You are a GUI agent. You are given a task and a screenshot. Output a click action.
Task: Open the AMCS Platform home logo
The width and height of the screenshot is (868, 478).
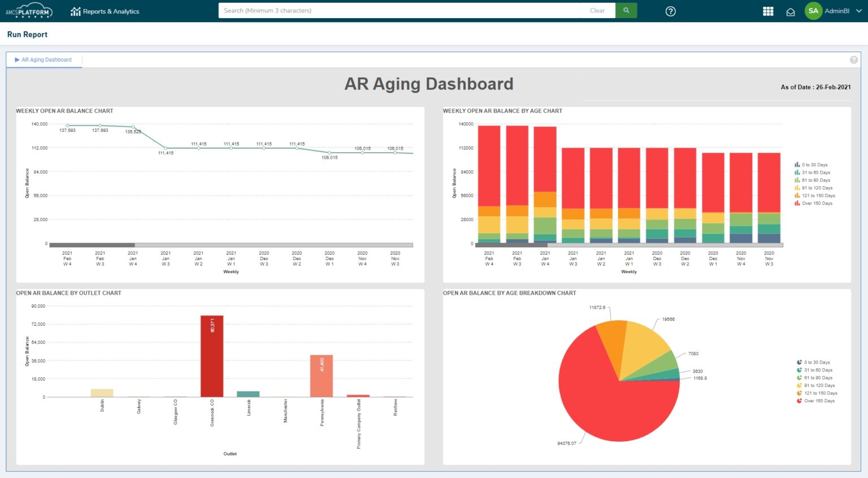coord(30,11)
